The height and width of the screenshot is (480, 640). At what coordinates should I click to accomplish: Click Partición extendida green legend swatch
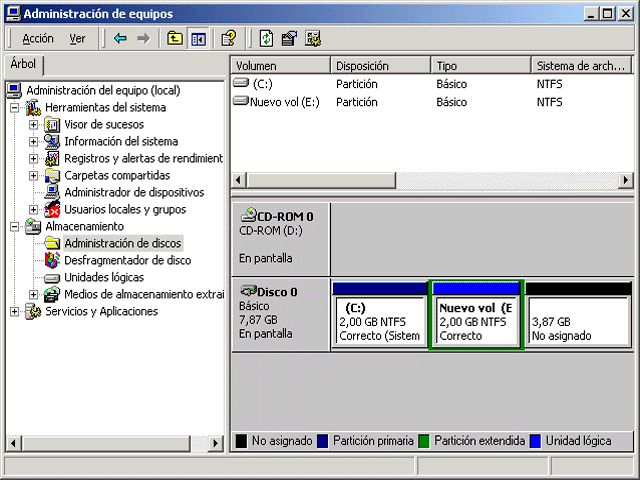tap(424, 441)
